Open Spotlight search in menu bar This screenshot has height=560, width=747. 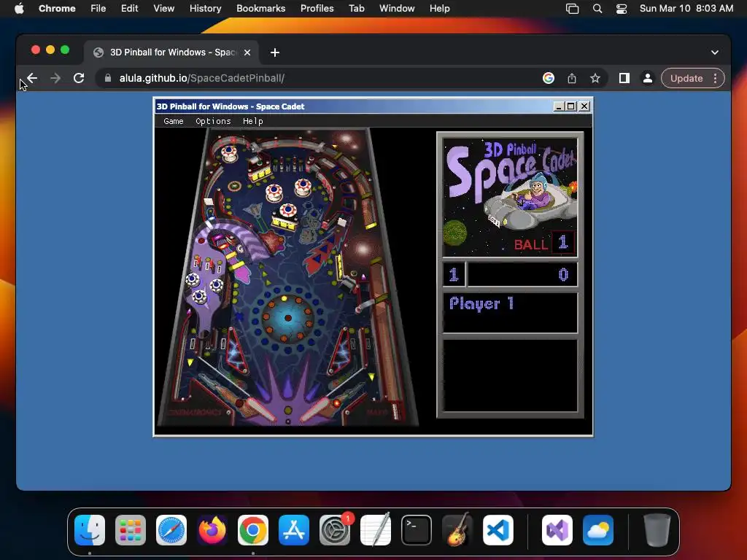(x=597, y=9)
